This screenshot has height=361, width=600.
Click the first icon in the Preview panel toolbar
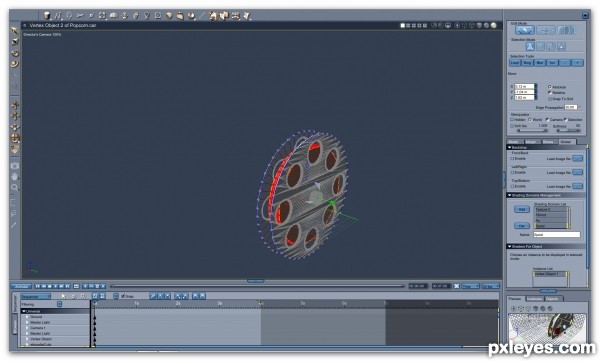tap(514, 309)
